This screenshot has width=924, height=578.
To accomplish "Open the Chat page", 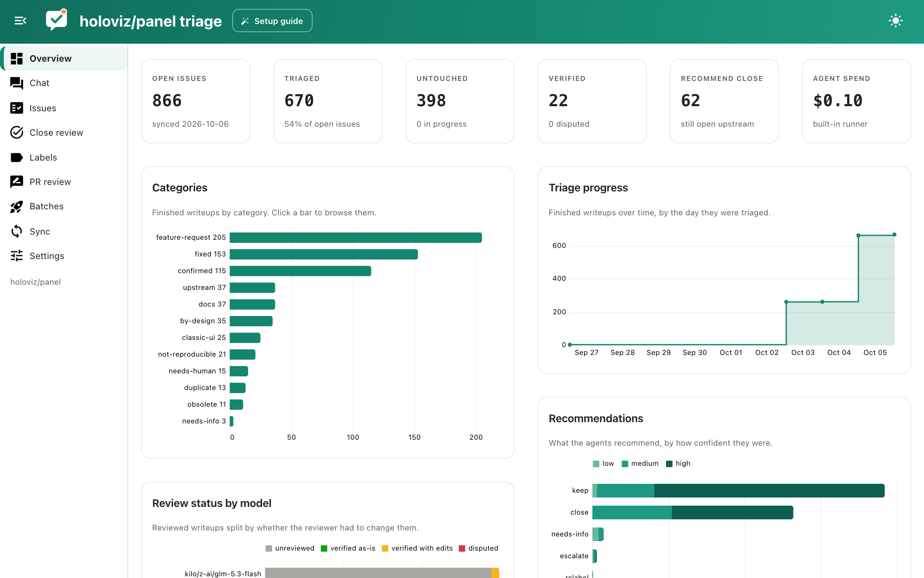I will 64,83.
